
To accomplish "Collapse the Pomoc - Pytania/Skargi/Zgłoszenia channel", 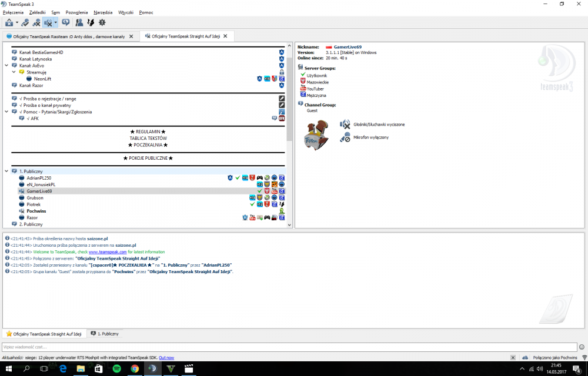I will tap(6, 112).
